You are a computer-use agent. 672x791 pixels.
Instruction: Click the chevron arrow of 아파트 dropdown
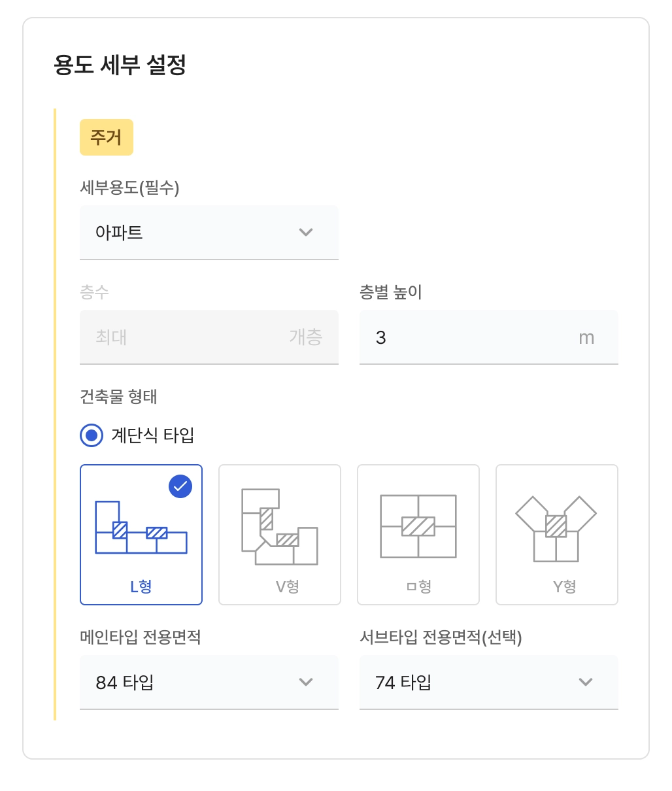(x=306, y=233)
